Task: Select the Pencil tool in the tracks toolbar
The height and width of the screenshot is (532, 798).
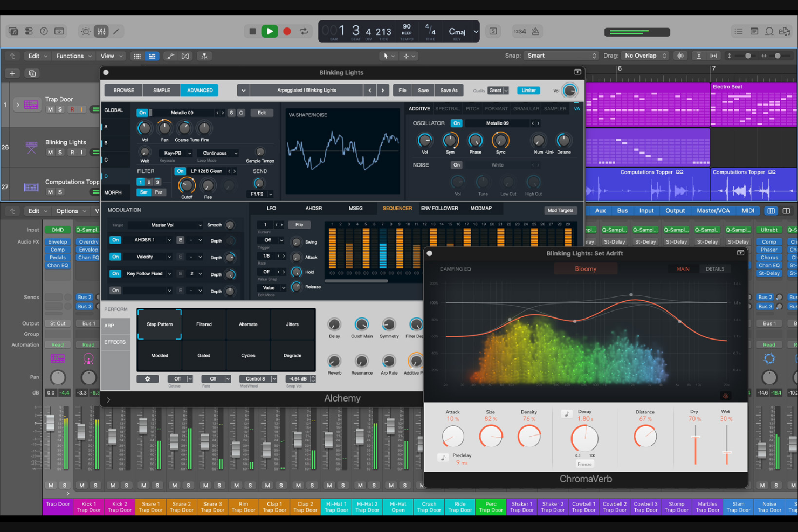Action: click(116, 31)
